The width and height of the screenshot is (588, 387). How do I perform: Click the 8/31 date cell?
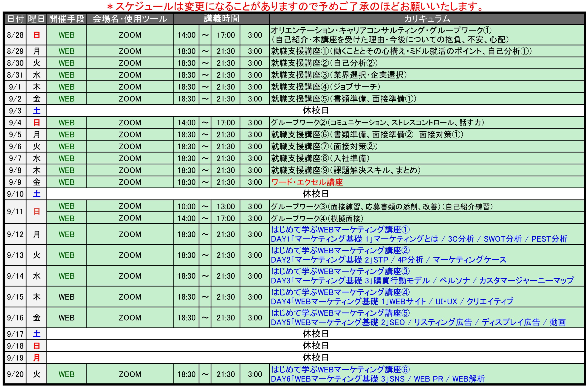(15, 75)
